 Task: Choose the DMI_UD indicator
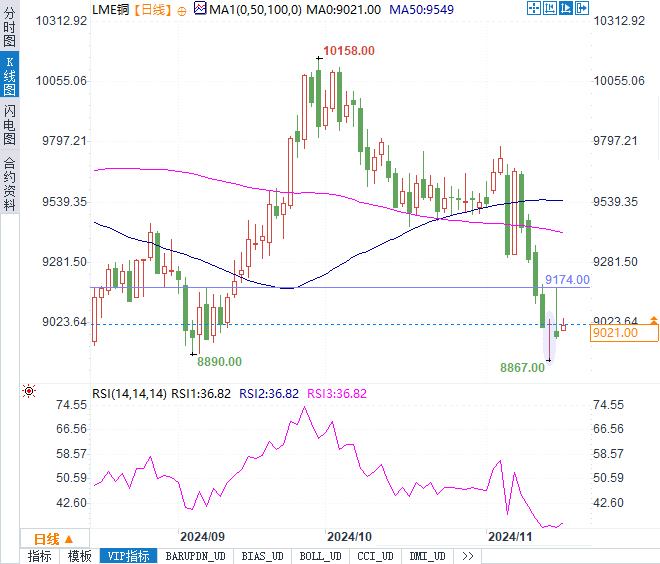click(427, 556)
